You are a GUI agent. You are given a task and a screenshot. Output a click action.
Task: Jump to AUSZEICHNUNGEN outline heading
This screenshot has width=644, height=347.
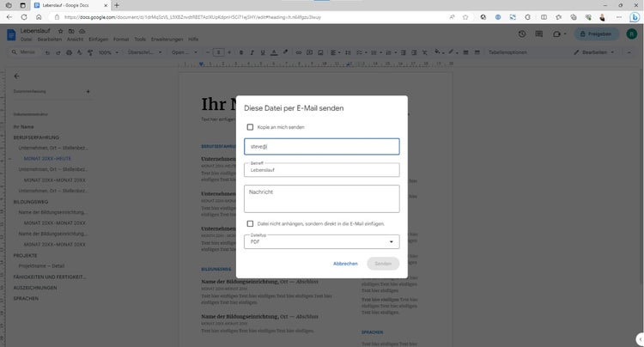point(35,288)
